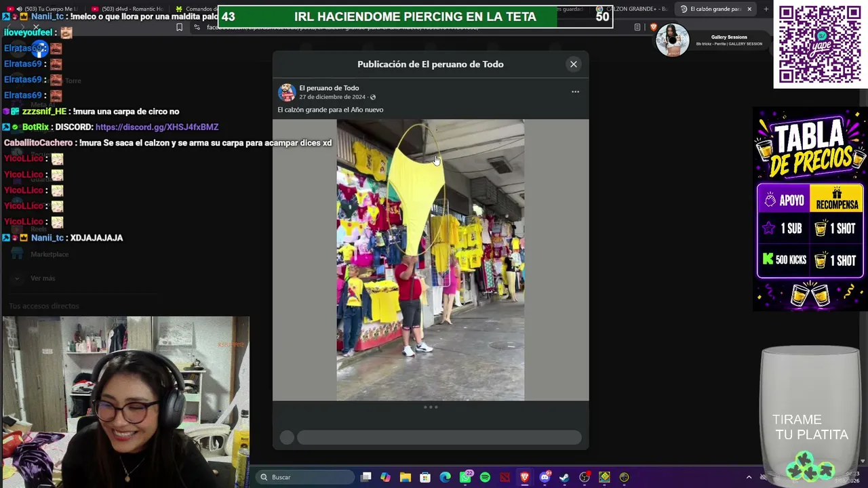868x488 pixels.
Task: Click the 1 SUB price row
Action: [x=810, y=229]
